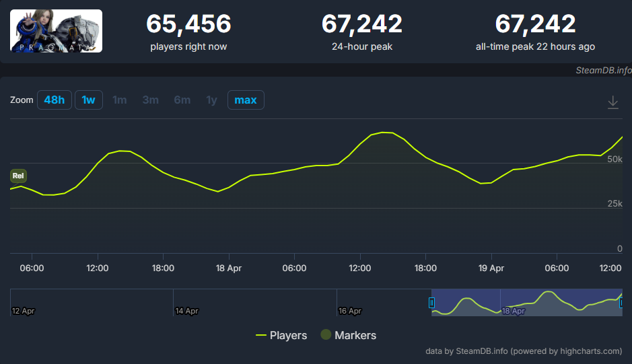Choose the 3m zoom option
This screenshot has height=364, width=632.
151,100
